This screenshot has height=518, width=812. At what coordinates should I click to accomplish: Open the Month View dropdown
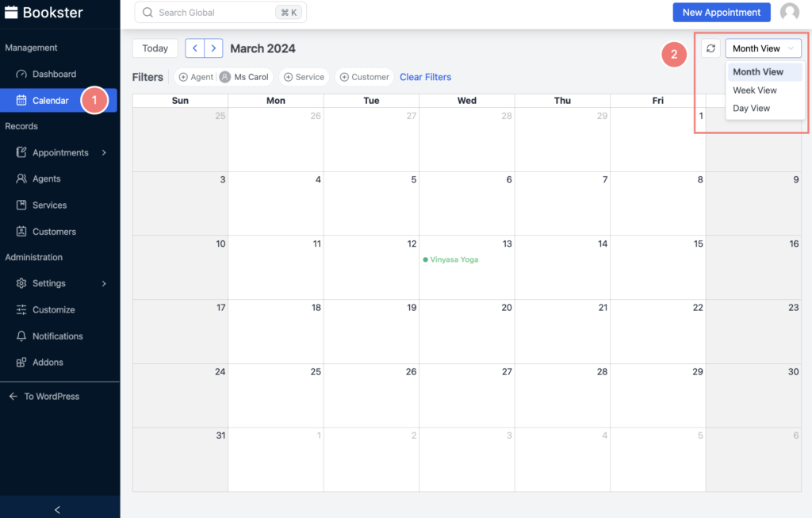coord(763,48)
